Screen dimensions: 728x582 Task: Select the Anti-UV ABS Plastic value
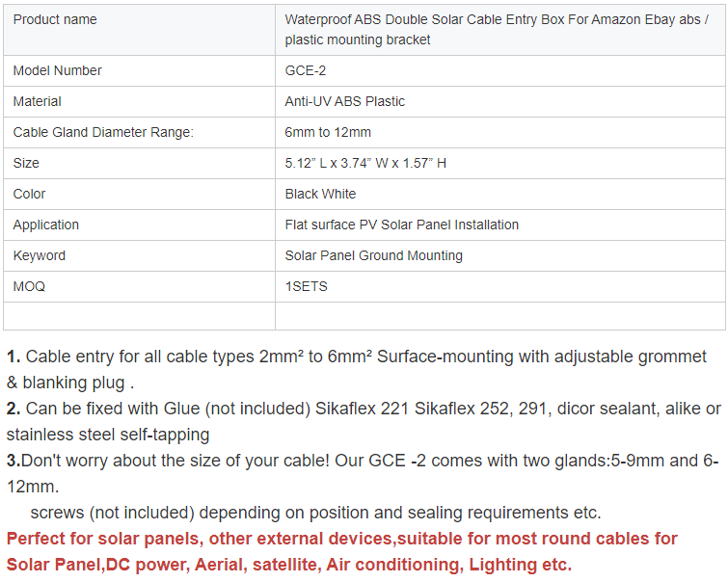[344, 101]
